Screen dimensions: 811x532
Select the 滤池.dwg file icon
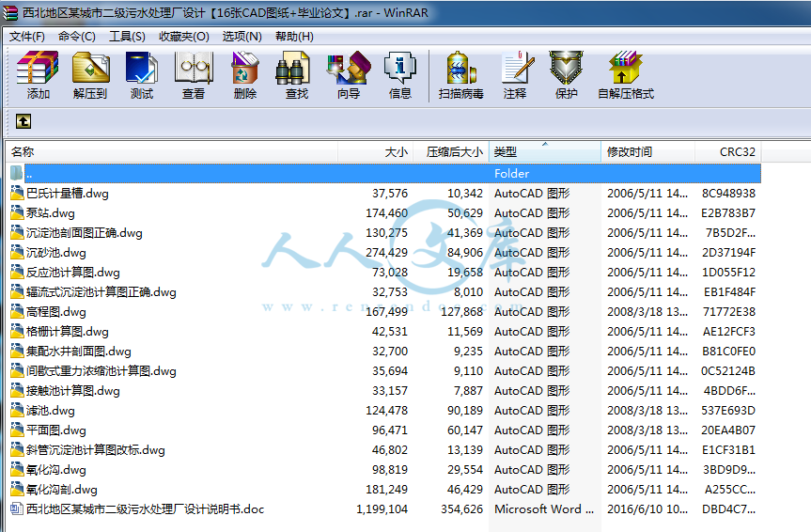tap(17, 411)
